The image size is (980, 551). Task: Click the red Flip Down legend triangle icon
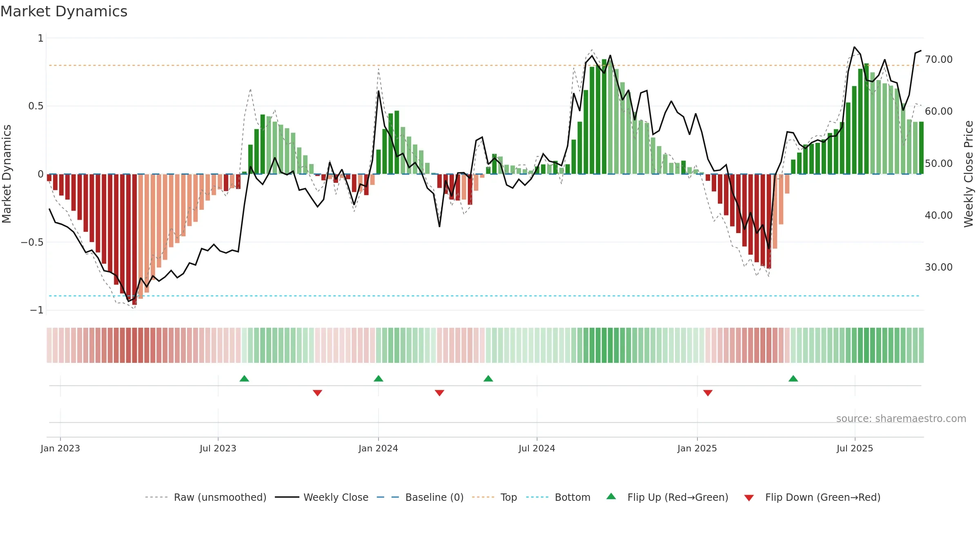(749, 498)
